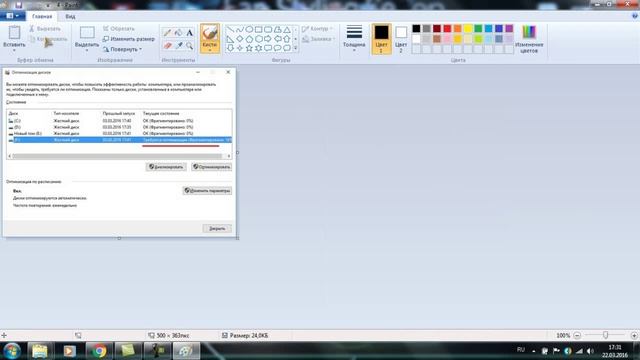This screenshot has width=640, height=360.
Task: Select the Pencil tool
Action: pos(167,33)
